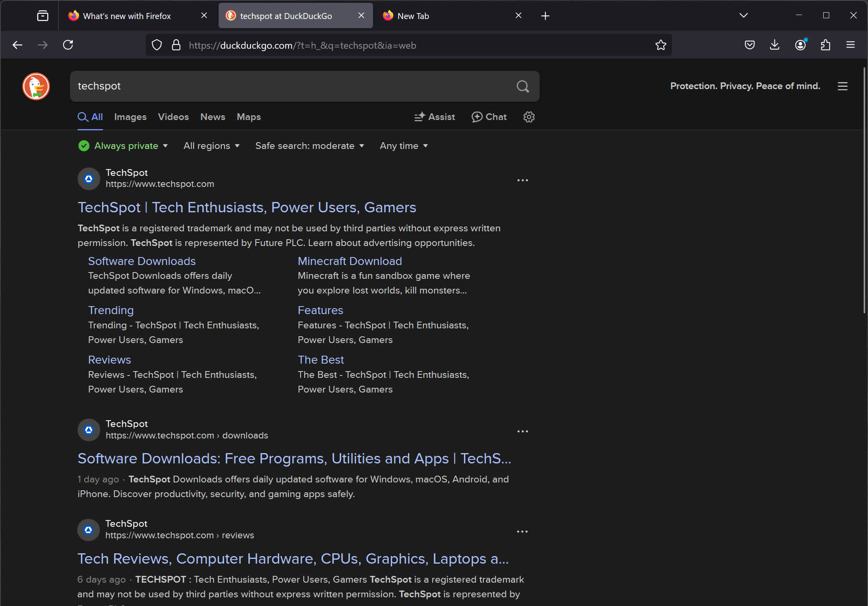
Task: Bookmark this page with the star
Action: tap(661, 45)
